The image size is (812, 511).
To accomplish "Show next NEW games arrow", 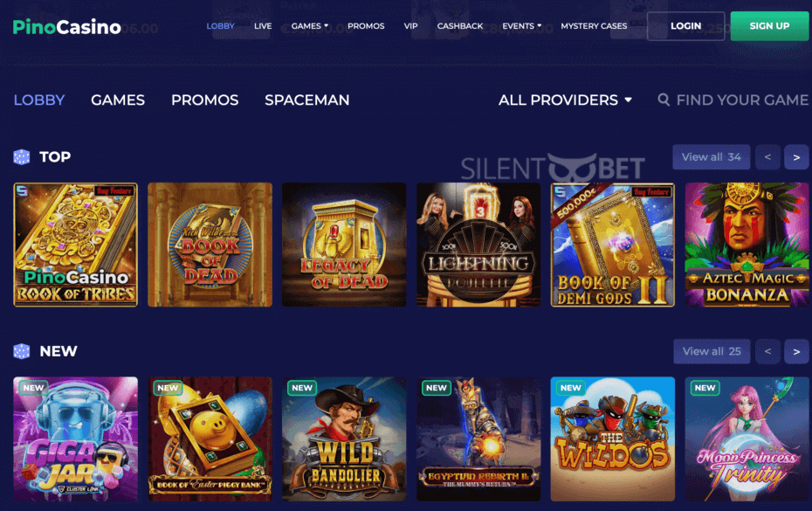I will (x=796, y=351).
